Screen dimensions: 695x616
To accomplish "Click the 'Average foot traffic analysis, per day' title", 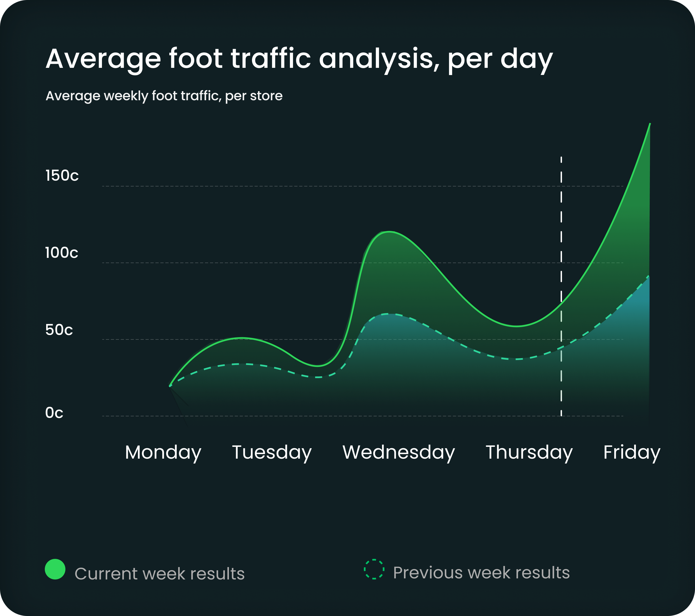I will tap(299, 59).
